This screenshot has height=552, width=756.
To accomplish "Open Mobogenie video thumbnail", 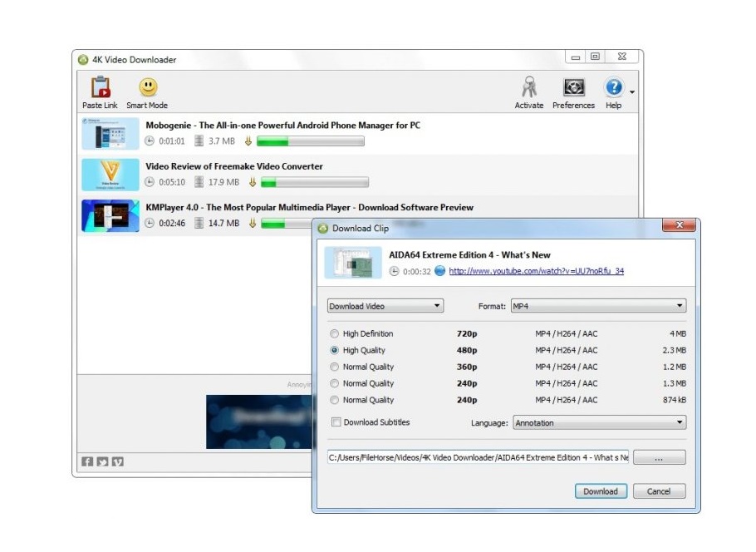I will tap(110, 134).
